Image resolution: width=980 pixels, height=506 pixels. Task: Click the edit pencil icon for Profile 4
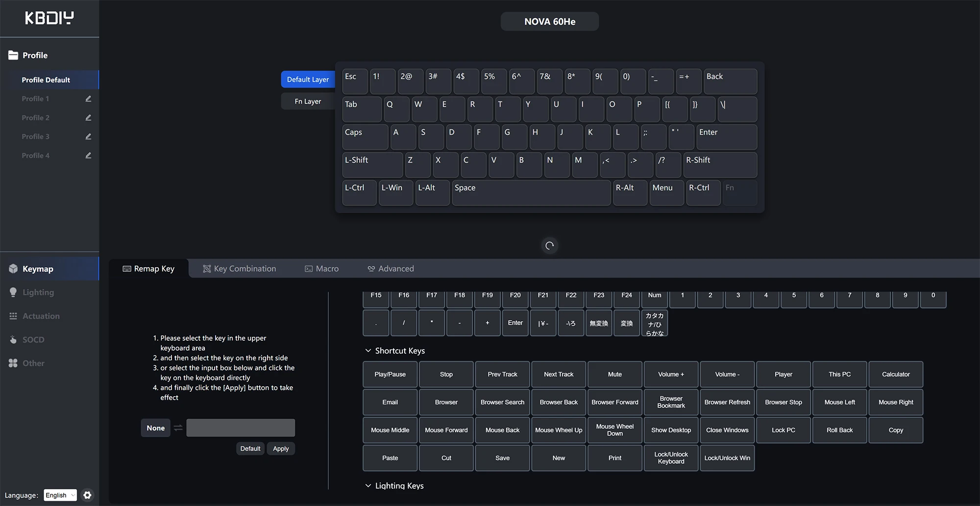coord(88,155)
